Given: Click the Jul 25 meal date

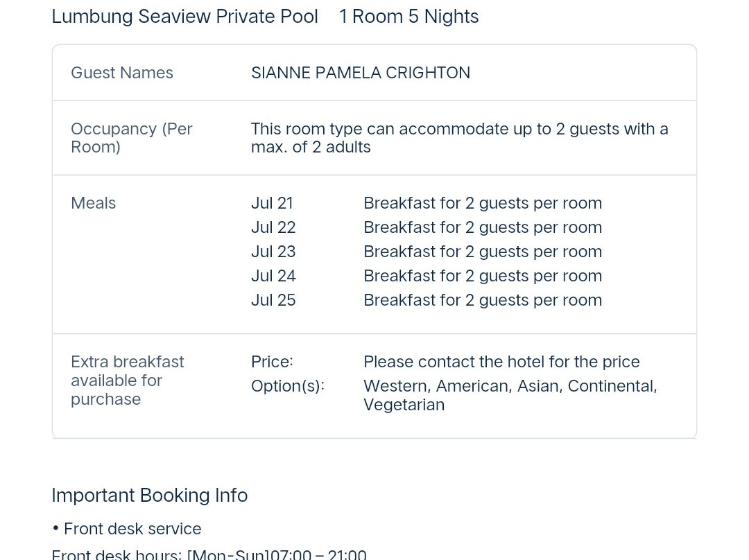Looking at the screenshot, I should (273, 300).
